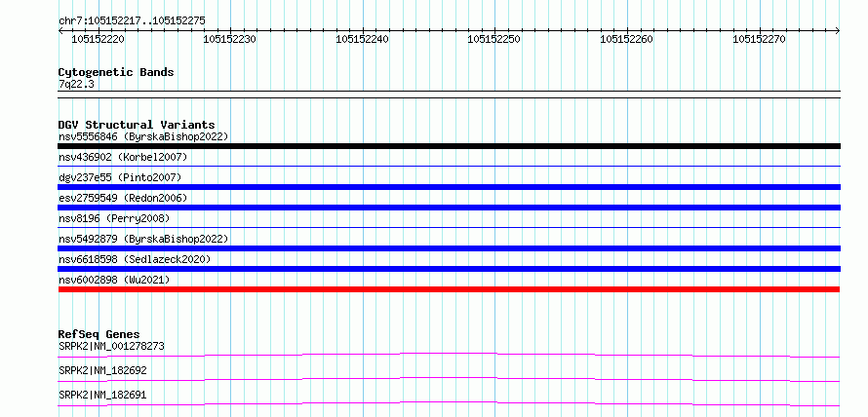Open variant nsv5556846 (ByrskaBishop2022) label

pos(143,136)
